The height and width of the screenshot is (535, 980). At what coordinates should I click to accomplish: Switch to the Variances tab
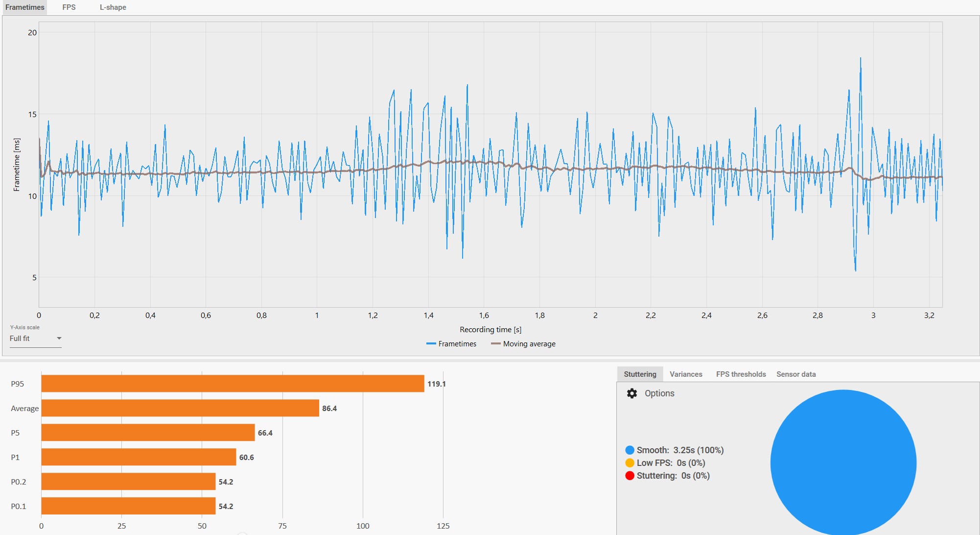click(686, 374)
